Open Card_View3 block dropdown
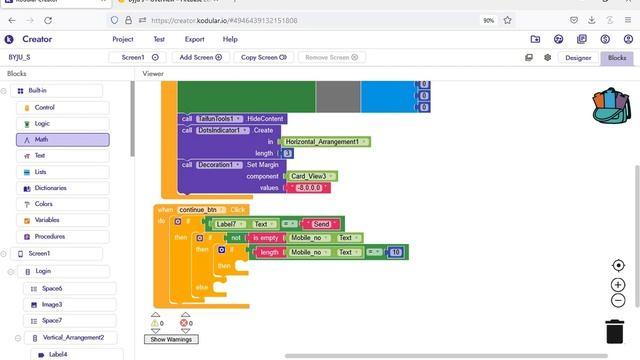The height and width of the screenshot is (360, 640). click(312, 176)
